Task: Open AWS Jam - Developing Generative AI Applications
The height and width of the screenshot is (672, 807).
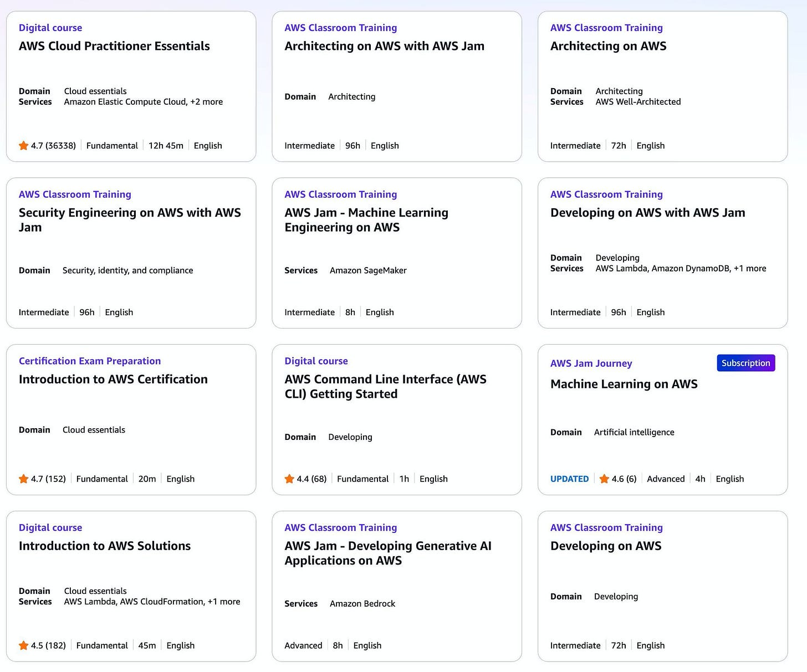Action: coord(388,553)
